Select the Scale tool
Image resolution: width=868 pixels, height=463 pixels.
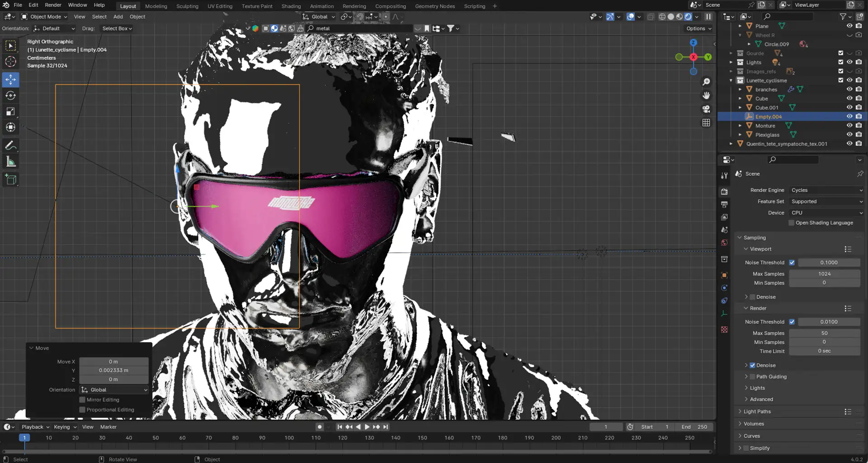(x=11, y=112)
